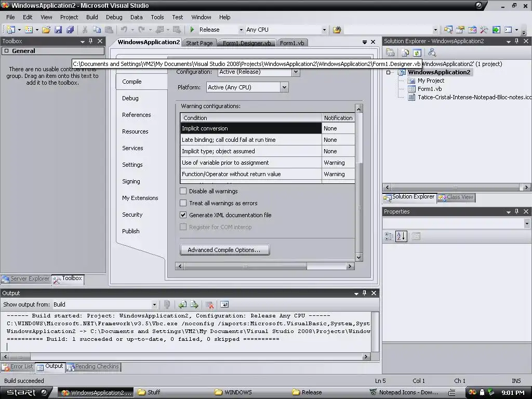The image size is (532, 399).
Task: Open the Any CPU platform dropdown in toolbar
Action: tap(324, 30)
